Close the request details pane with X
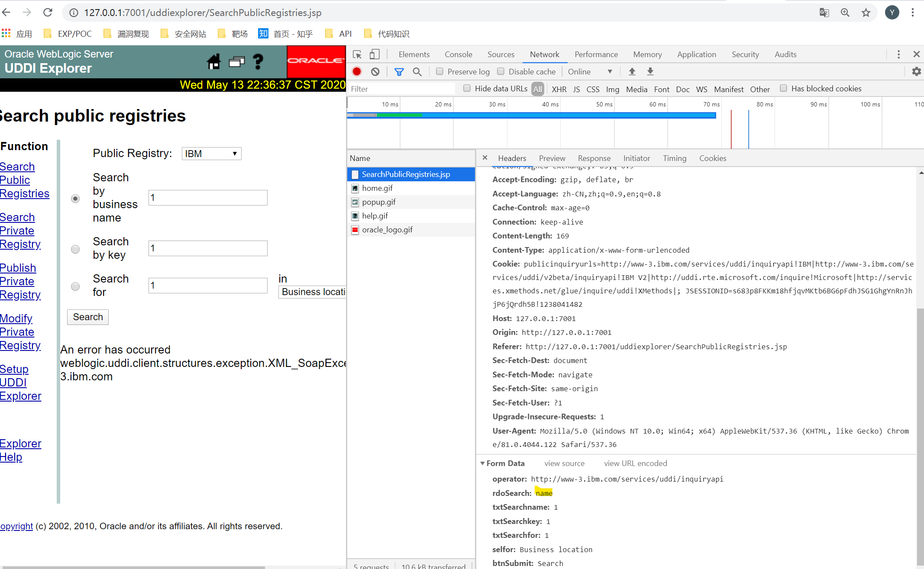This screenshot has width=924, height=569. [485, 158]
